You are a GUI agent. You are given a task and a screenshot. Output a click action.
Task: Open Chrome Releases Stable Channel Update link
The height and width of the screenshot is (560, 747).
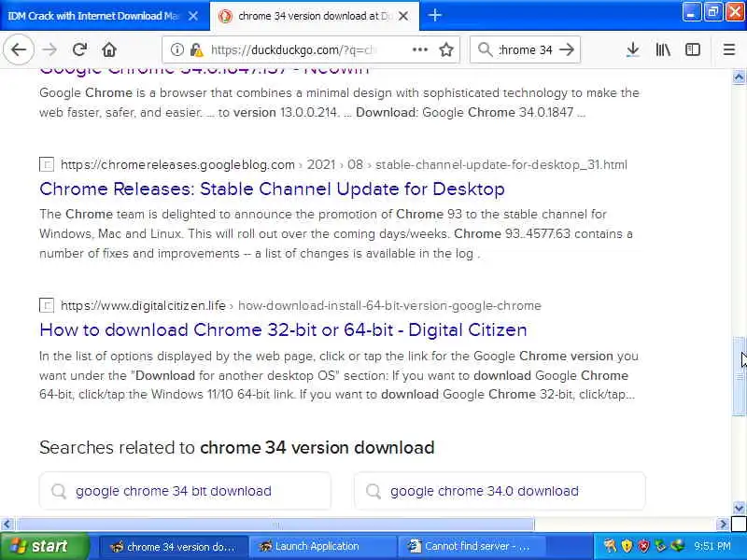click(x=272, y=189)
